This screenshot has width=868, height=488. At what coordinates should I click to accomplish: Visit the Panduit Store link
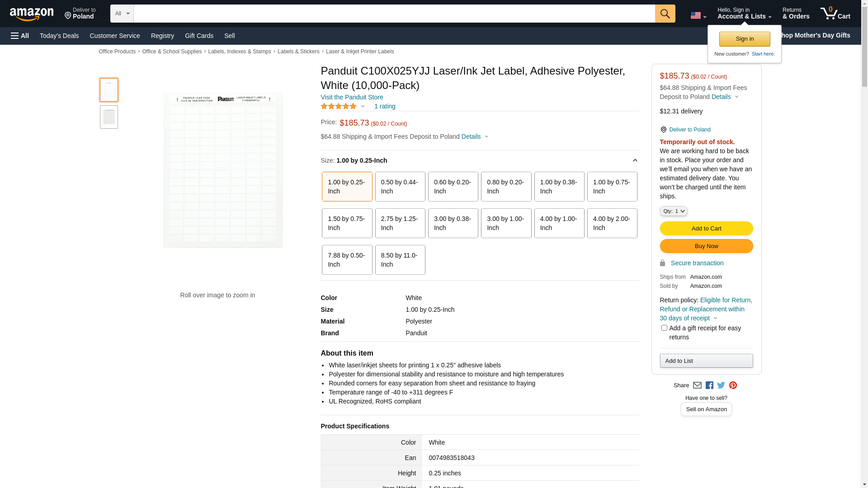tap(352, 97)
